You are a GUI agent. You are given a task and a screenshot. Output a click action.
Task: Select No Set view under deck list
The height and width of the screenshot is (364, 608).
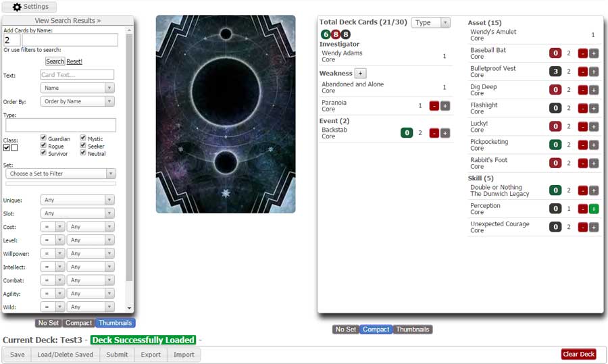346,330
